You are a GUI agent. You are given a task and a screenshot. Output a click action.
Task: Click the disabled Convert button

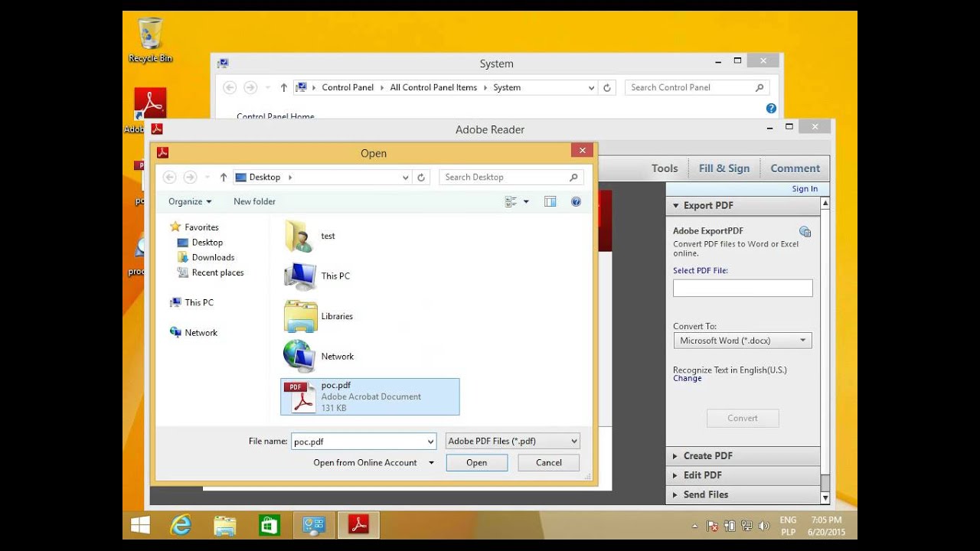(x=743, y=419)
